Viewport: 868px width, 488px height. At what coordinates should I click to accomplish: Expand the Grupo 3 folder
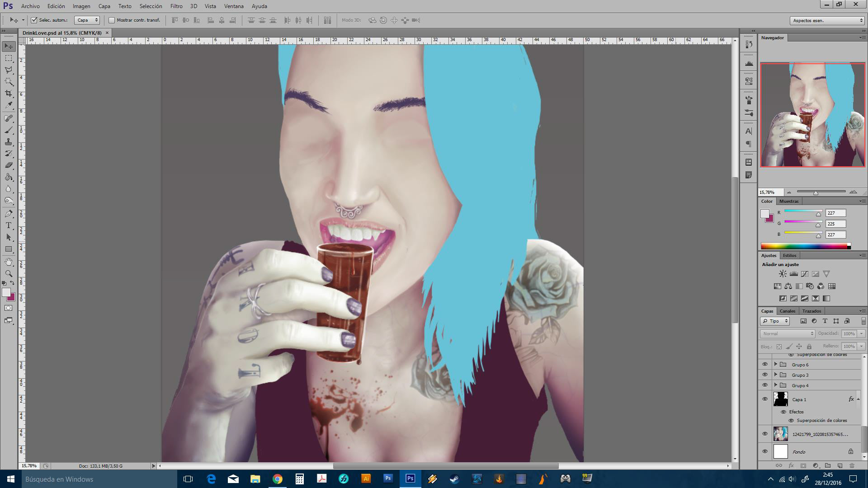click(776, 375)
